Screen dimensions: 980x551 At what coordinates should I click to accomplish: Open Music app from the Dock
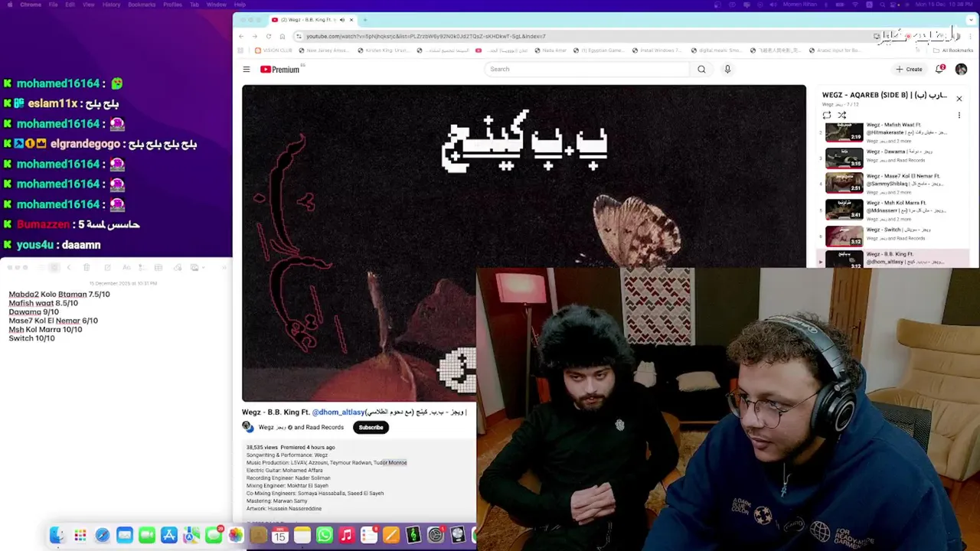click(346, 535)
